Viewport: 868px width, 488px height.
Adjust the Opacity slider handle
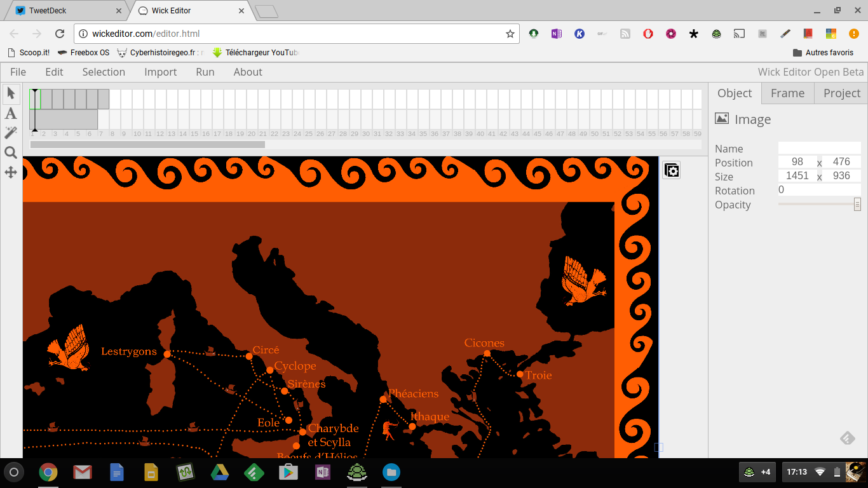(857, 205)
